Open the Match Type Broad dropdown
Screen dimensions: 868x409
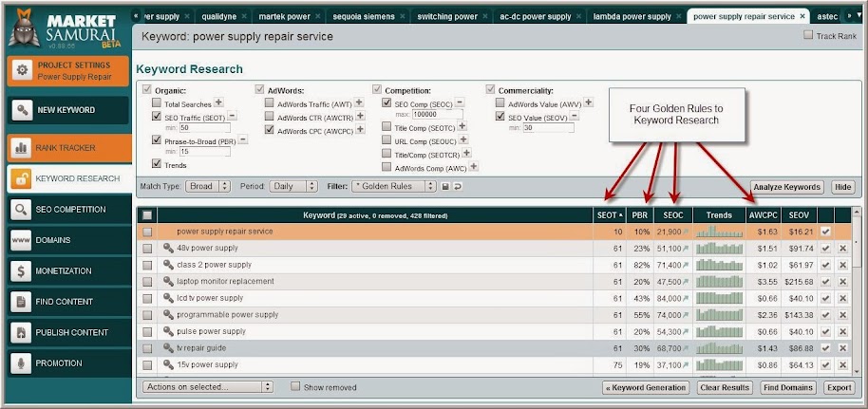click(208, 187)
